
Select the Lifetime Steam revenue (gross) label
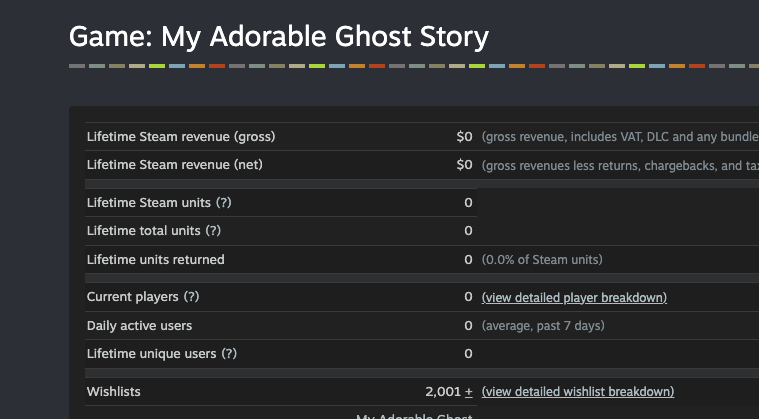tap(181, 136)
